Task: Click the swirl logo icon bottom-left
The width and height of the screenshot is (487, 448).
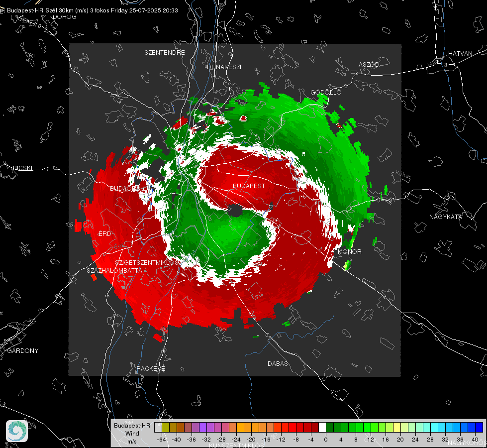Action: click(x=17, y=431)
